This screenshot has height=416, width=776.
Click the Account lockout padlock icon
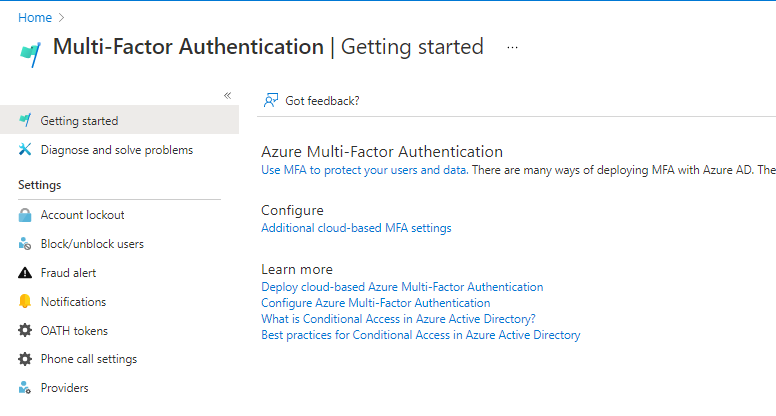click(25, 215)
